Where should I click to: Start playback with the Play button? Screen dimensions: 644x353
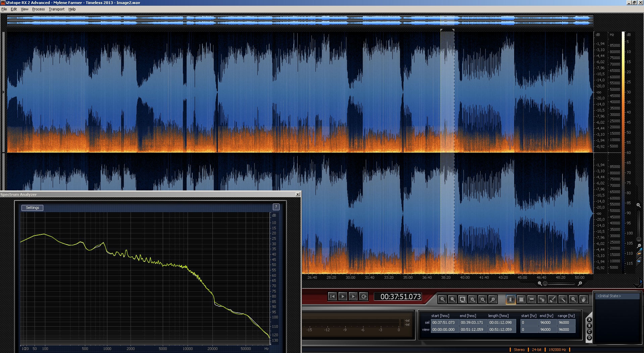[343, 296]
